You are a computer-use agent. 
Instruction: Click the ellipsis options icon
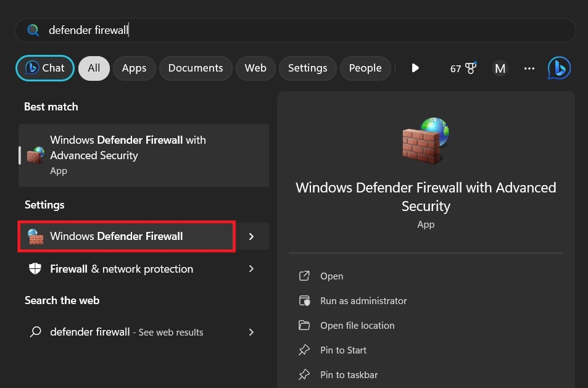(x=529, y=68)
